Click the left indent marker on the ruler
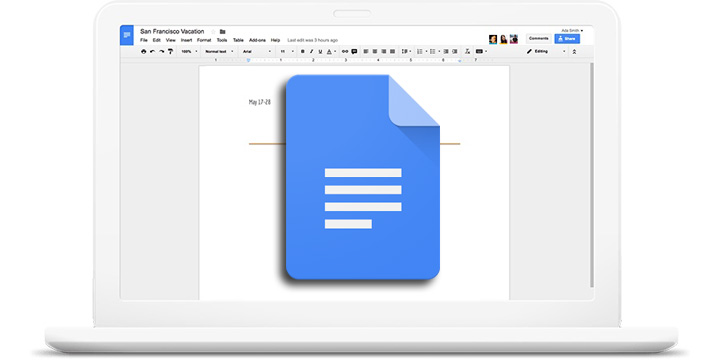The height and width of the screenshot is (360, 720). point(248,60)
